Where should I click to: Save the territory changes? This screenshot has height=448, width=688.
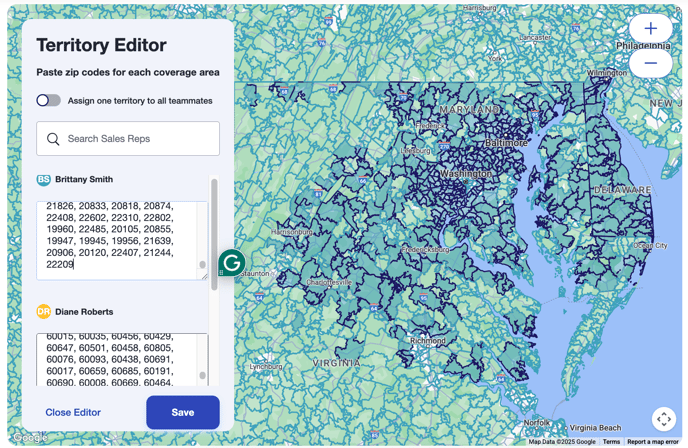click(183, 412)
